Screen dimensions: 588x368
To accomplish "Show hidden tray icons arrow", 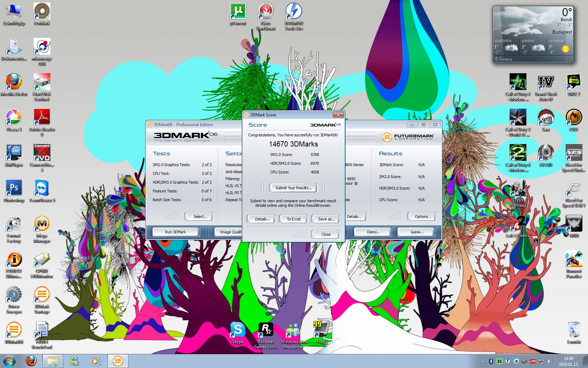I will [482, 361].
